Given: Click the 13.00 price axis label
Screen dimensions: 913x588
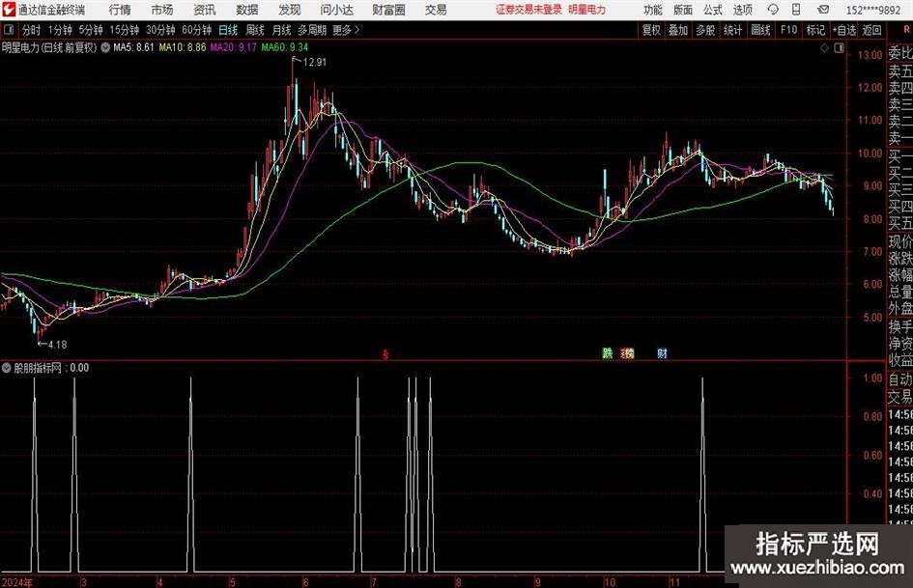Looking at the screenshot, I should click(x=870, y=55).
